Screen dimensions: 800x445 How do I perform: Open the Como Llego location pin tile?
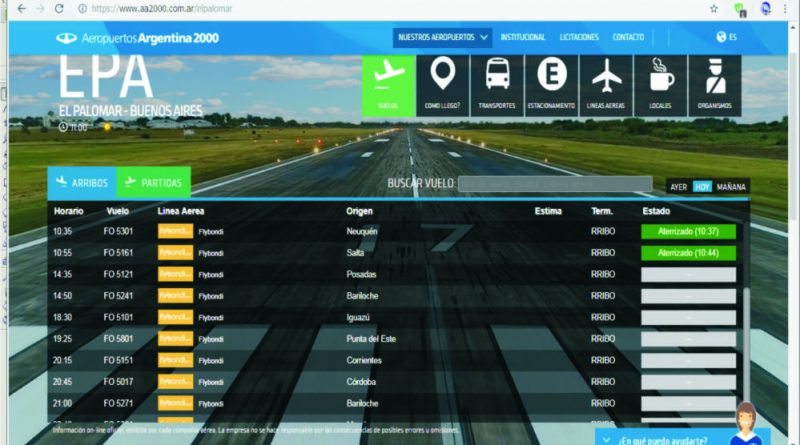point(443,86)
